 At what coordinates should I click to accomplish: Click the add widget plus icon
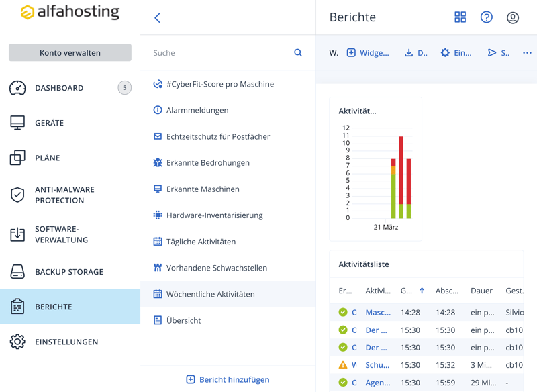point(351,53)
